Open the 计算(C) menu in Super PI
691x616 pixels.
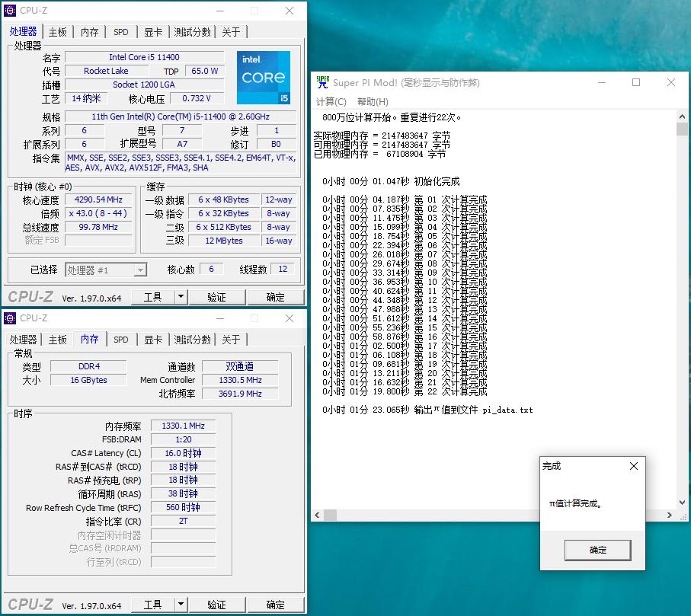tap(331, 101)
